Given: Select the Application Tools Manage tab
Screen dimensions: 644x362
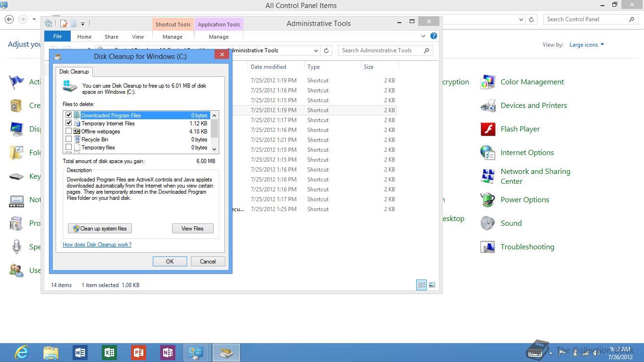Looking at the screenshot, I should pos(219,36).
